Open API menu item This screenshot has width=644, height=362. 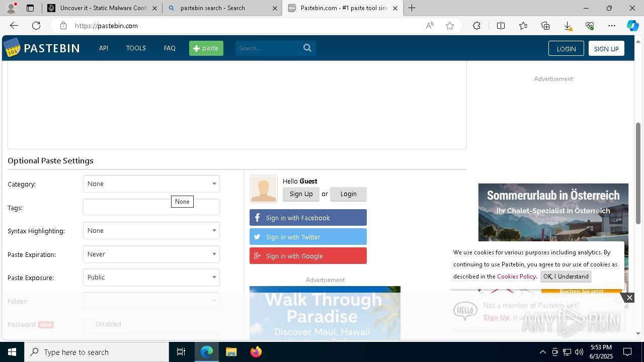(104, 48)
